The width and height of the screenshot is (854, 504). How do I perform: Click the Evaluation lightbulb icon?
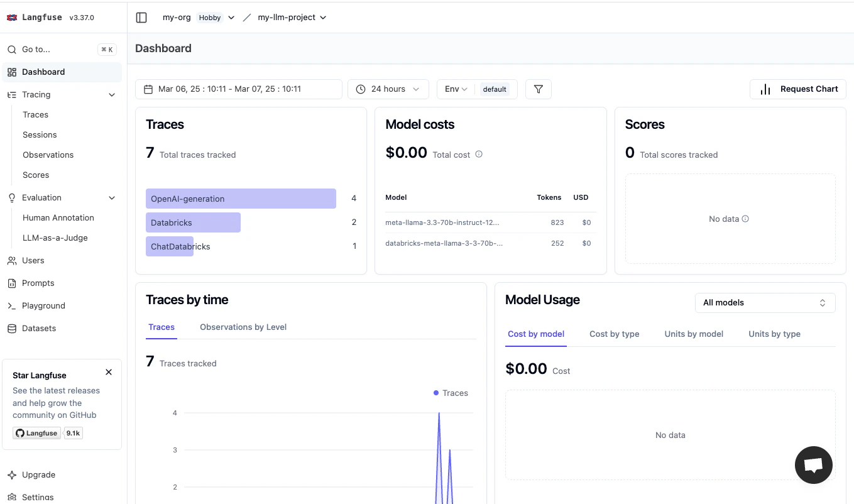[12, 198]
